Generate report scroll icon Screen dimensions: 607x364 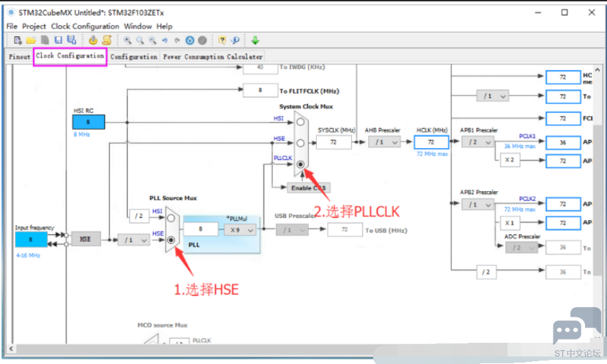[107, 40]
